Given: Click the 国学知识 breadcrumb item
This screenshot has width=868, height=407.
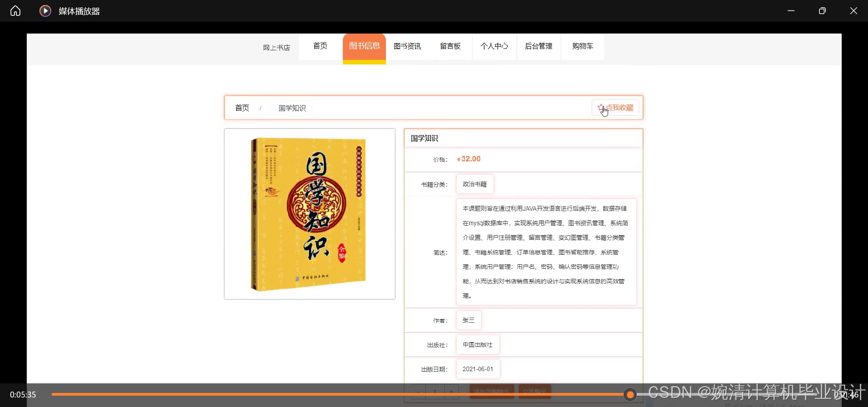Looking at the screenshot, I should point(292,108).
